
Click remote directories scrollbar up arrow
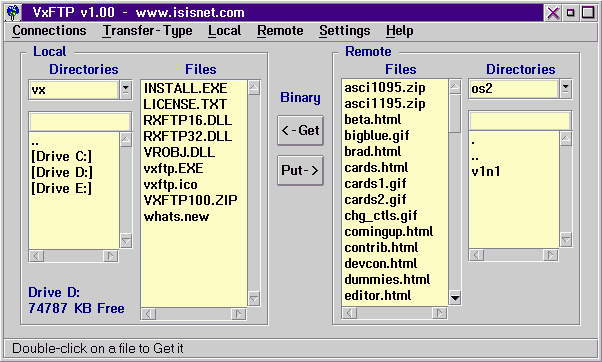click(566, 139)
